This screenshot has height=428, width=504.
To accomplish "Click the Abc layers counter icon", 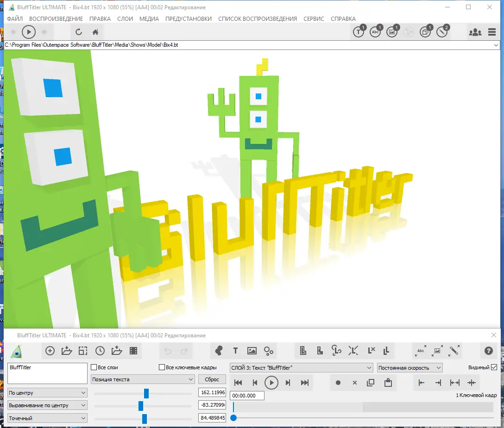I will (x=376, y=31).
